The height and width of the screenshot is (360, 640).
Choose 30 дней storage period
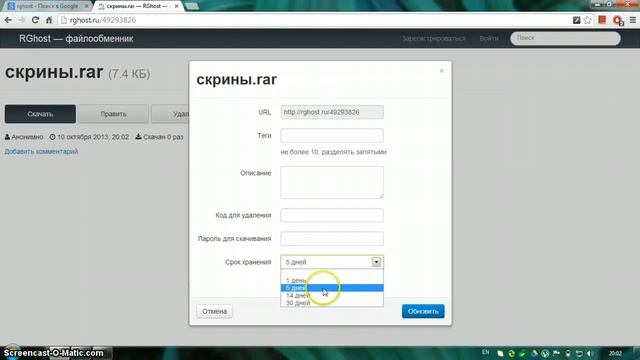332,303
